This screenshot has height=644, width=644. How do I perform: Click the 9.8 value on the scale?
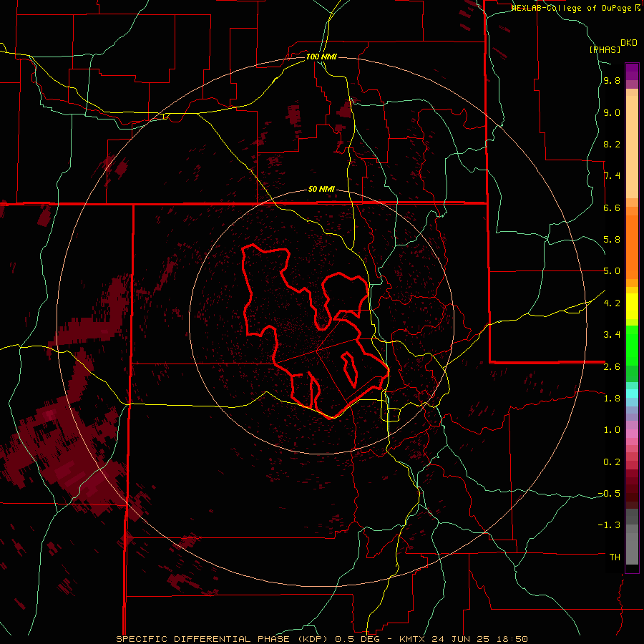tap(612, 81)
